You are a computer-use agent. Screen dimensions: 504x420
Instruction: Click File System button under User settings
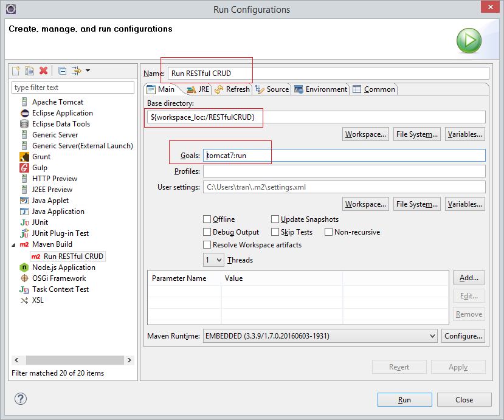[417, 204]
